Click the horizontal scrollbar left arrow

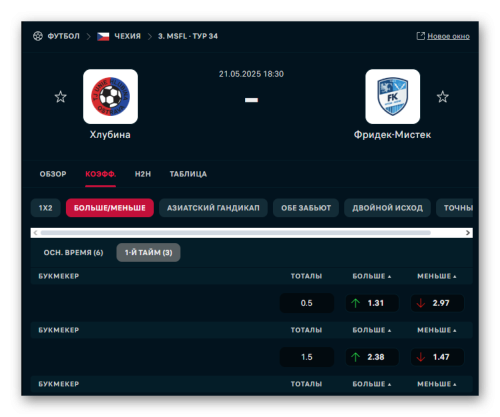point(35,233)
